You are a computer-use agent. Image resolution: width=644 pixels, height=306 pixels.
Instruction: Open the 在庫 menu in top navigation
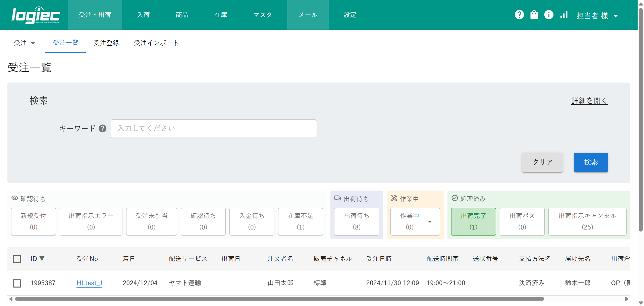point(221,15)
